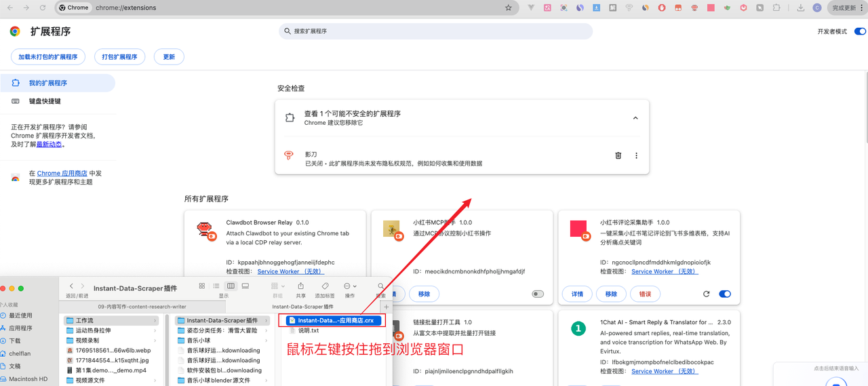
Task: Click 打包扩展程序 button
Action: (119, 57)
